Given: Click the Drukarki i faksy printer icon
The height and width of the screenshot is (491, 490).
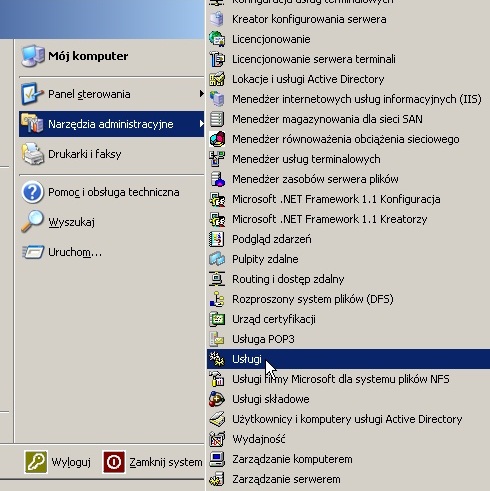Looking at the screenshot, I should [x=32, y=154].
